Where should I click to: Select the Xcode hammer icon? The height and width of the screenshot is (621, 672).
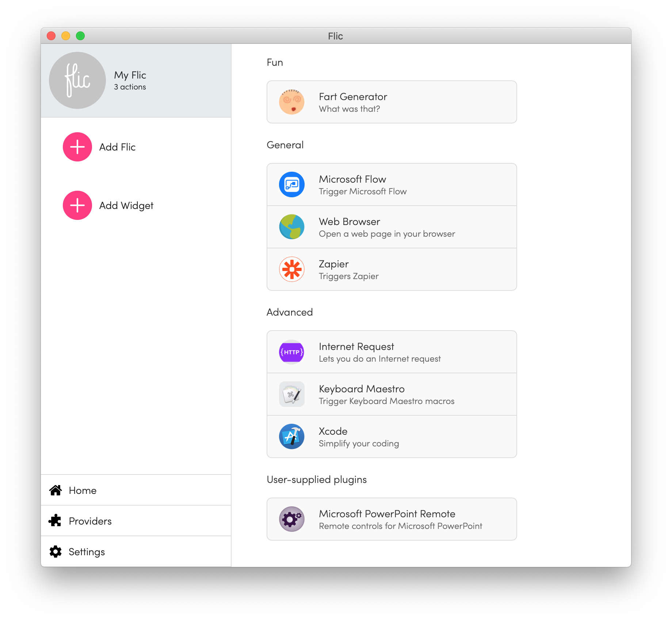[291, 437]
